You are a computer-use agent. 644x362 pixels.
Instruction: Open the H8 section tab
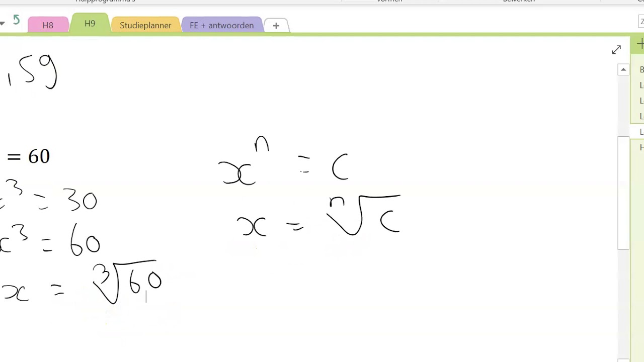(x=48, y=25)
